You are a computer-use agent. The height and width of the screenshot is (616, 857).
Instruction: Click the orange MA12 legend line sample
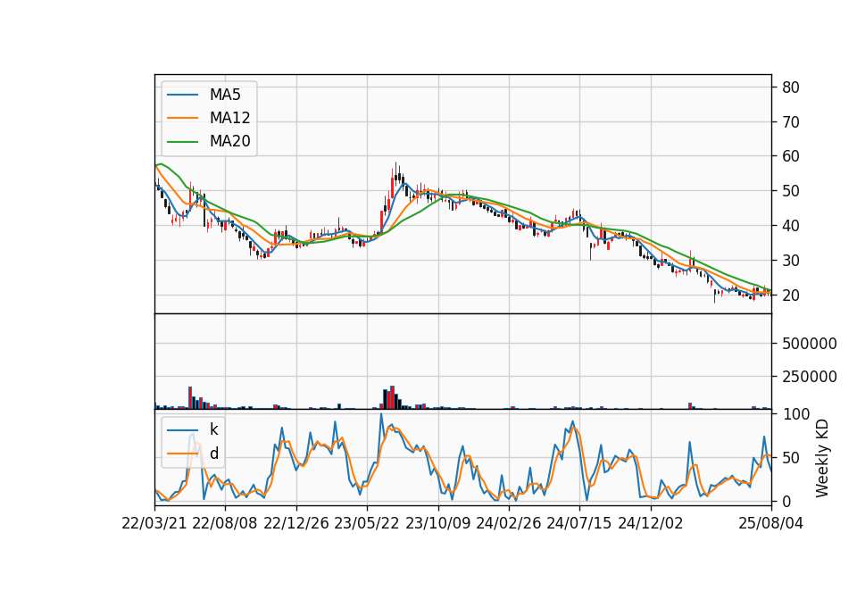pos(182,118)
